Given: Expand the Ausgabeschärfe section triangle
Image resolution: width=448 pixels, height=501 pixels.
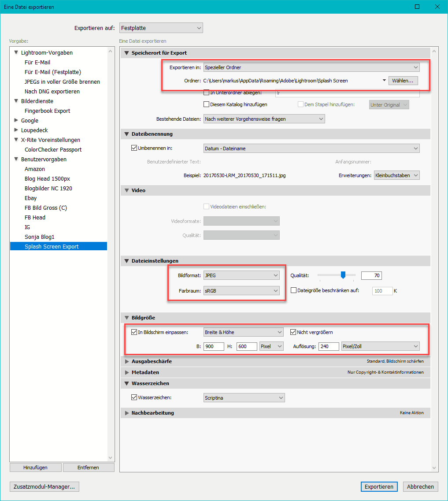Looking at the screenshot, I should pyautogui.click(x=127, y=361).
